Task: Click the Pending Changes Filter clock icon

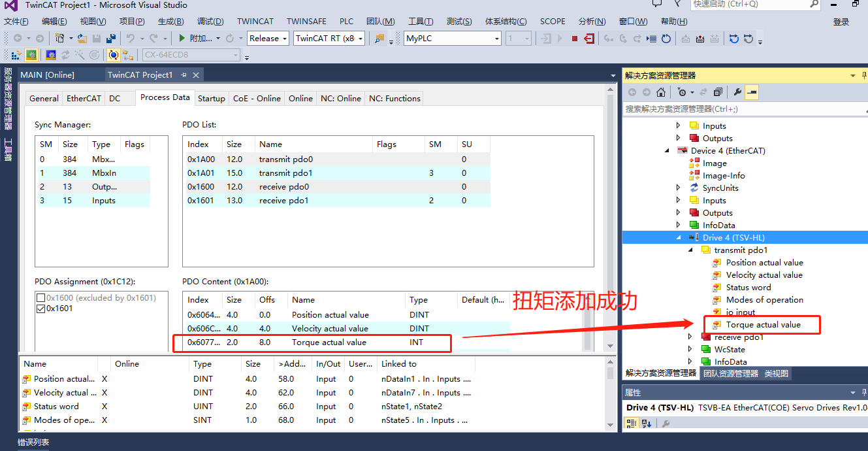Action: 682,92
